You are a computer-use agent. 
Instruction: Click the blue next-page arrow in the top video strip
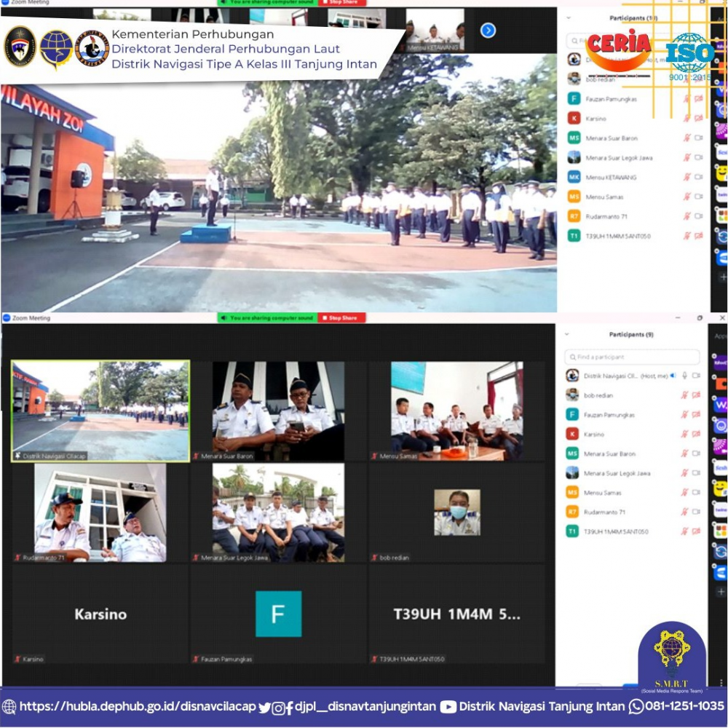488,31
